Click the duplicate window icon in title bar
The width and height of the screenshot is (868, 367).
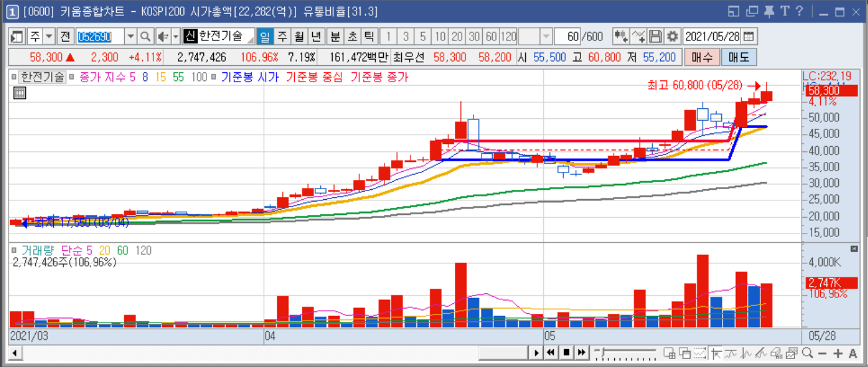pyautogui.click(x=752, y=11)
